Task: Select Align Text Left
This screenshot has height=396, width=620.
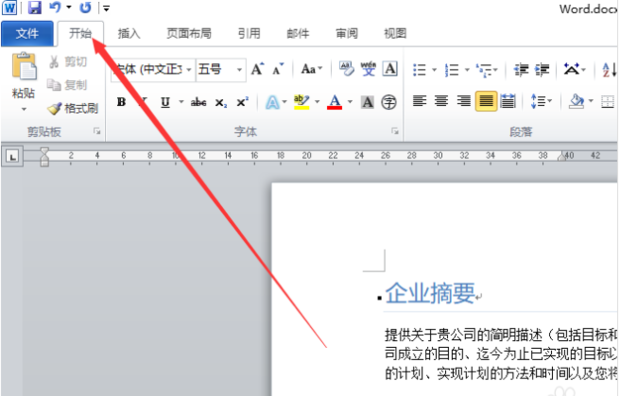Action: 420,101
